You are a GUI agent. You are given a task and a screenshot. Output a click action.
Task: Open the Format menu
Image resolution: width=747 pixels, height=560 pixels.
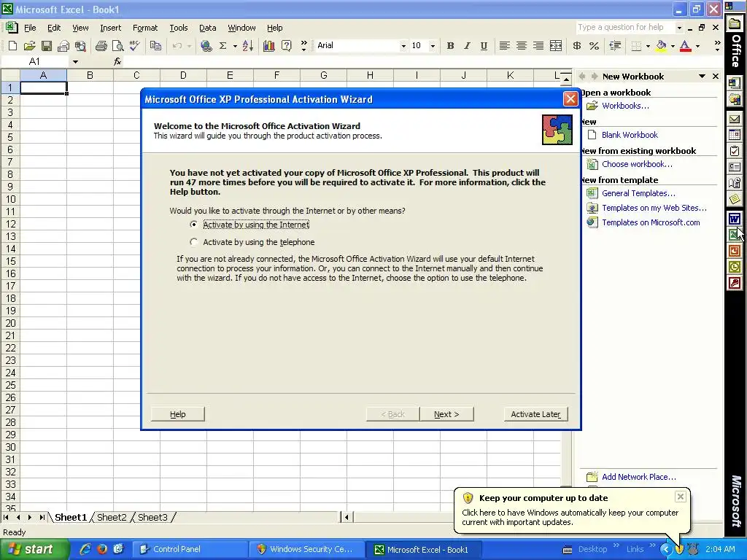[x=145, y=28]
